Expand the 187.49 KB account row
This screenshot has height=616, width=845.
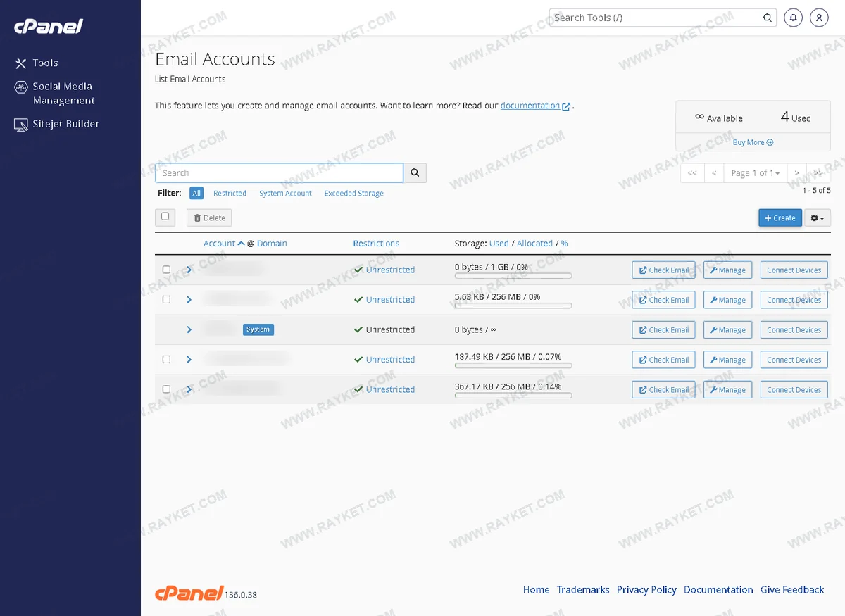[189, 360]
